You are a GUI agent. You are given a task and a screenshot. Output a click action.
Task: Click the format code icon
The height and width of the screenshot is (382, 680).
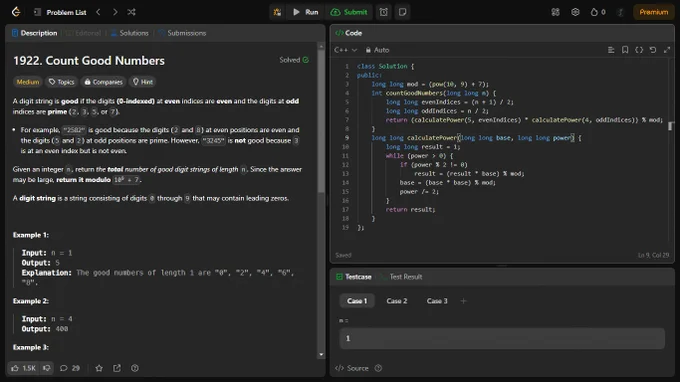click(611, 50)
